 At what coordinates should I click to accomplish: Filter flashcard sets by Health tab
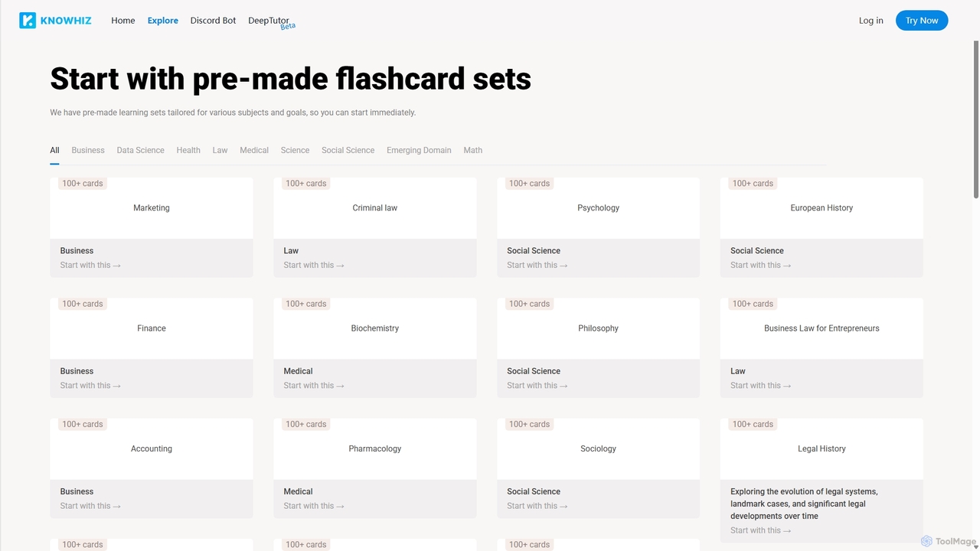188,150
